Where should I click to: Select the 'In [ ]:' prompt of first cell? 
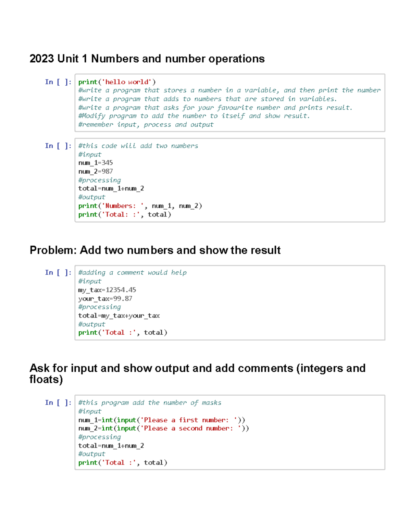(x=58, y=82)
